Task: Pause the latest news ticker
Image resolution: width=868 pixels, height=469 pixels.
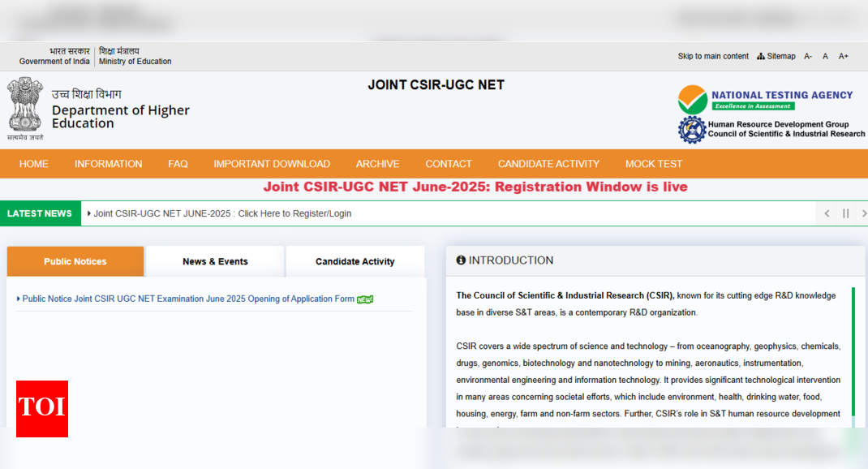Action: (845, 213)
